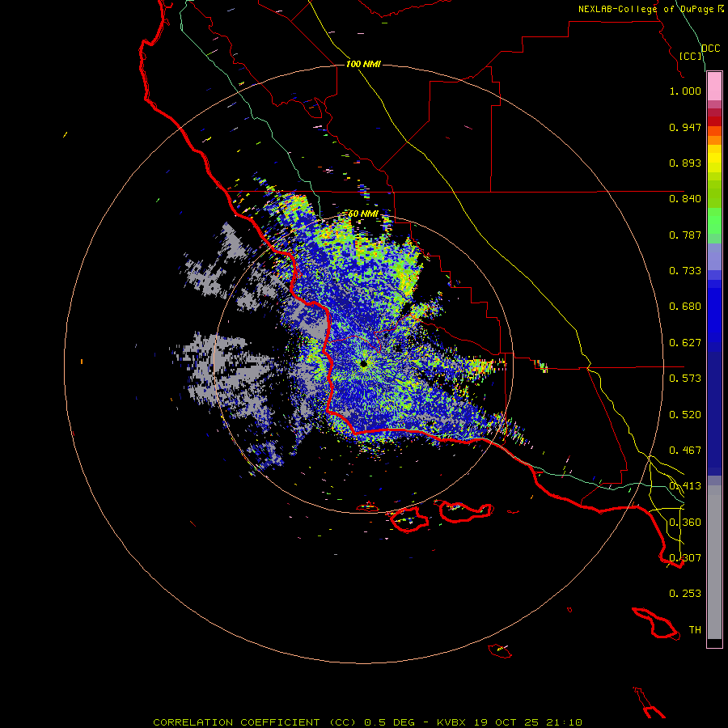The image size is (728, 728).
Task: Click the DCC label above the color bar
Action: [710, 49]
